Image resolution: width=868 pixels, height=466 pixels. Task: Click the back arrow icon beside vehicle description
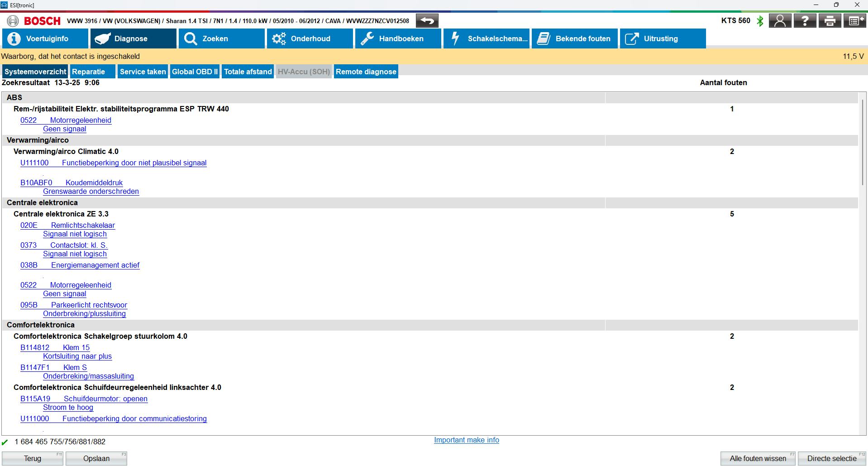[x=427, y=21]
